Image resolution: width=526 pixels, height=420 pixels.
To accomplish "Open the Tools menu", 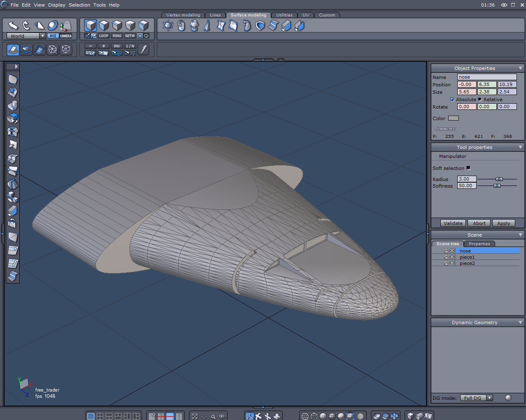I will 100,5.
